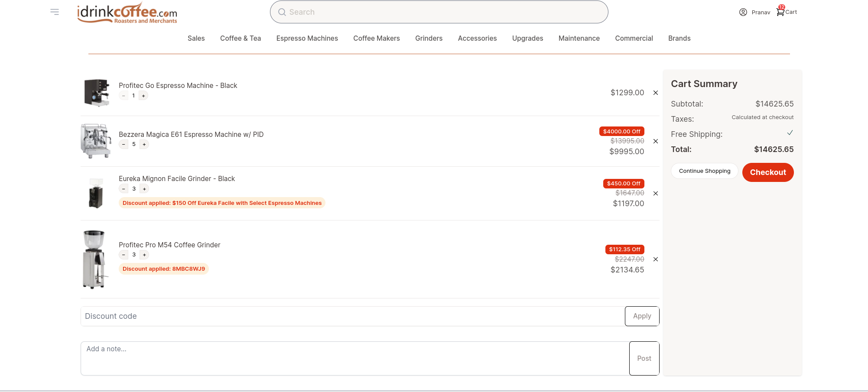Open Profitec Go Espresso Machine - Black link
The height and width of the screenshot is (392, 868).
[178, 86]
